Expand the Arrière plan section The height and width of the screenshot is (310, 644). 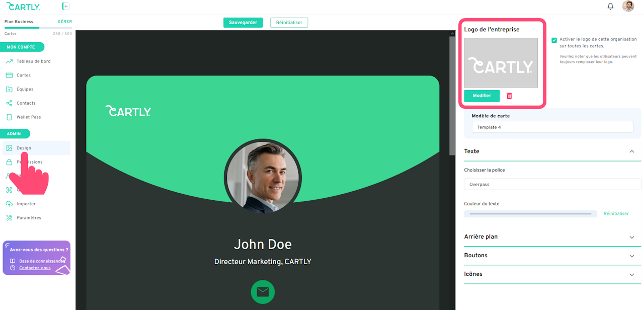(x=632, y=237)
